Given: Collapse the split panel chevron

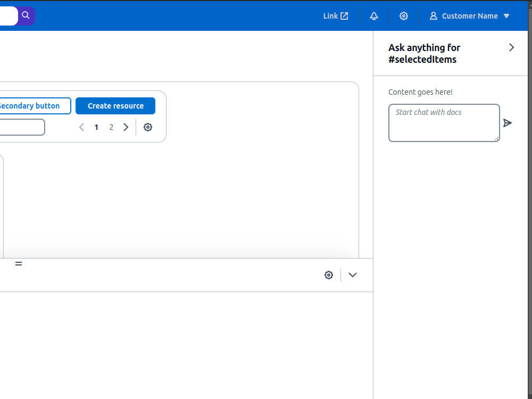Looking at the screenshot, I should [353, 275].
